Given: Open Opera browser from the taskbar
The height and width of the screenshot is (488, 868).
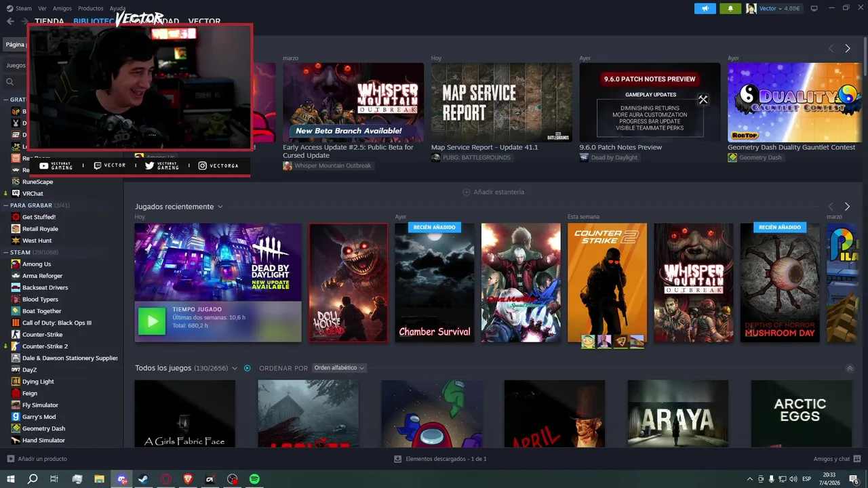Looking at the screenshot, I should [166, 479].
